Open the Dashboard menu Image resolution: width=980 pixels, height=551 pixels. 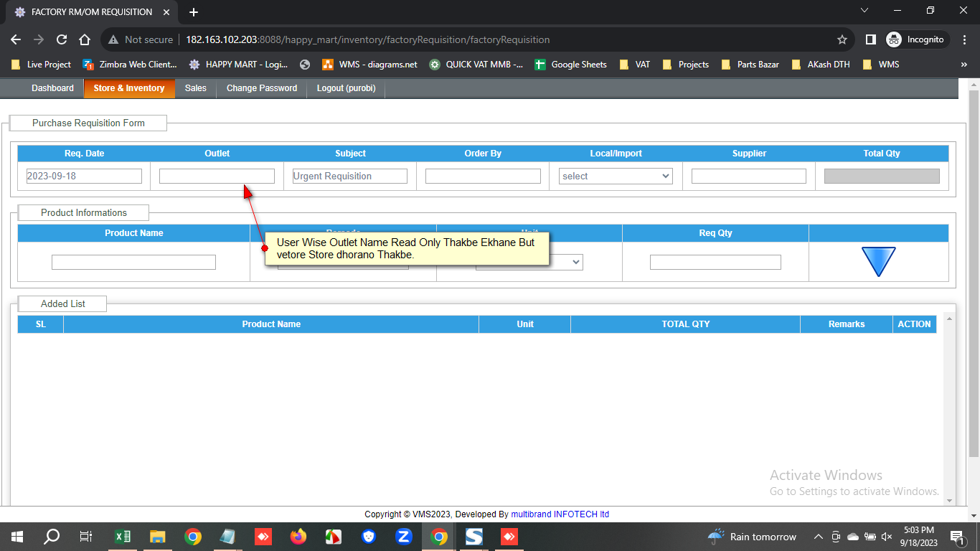(x=52, y=88)
